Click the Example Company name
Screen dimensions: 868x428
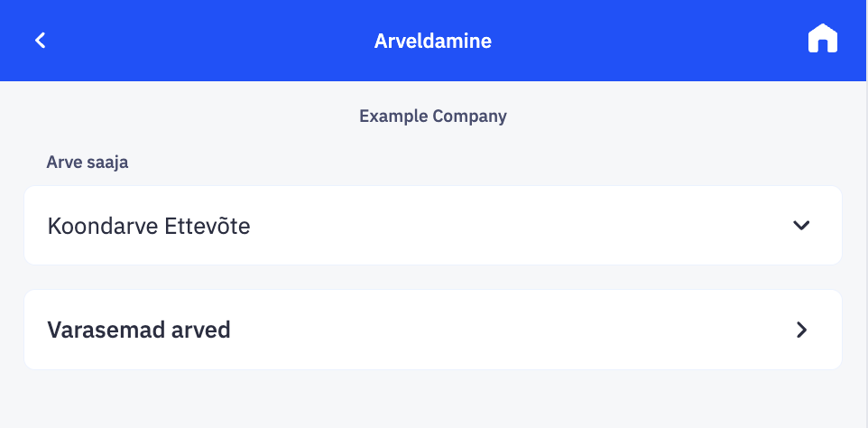[x=433, y=116]
